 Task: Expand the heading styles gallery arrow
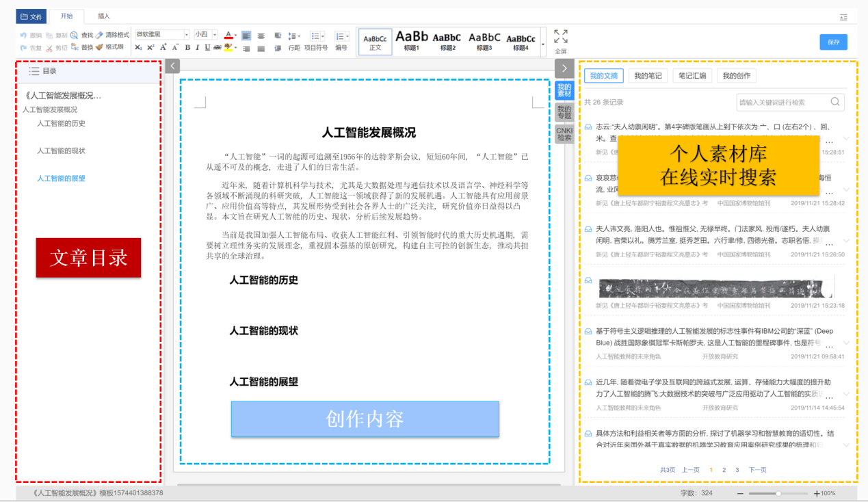pos(543,44)
